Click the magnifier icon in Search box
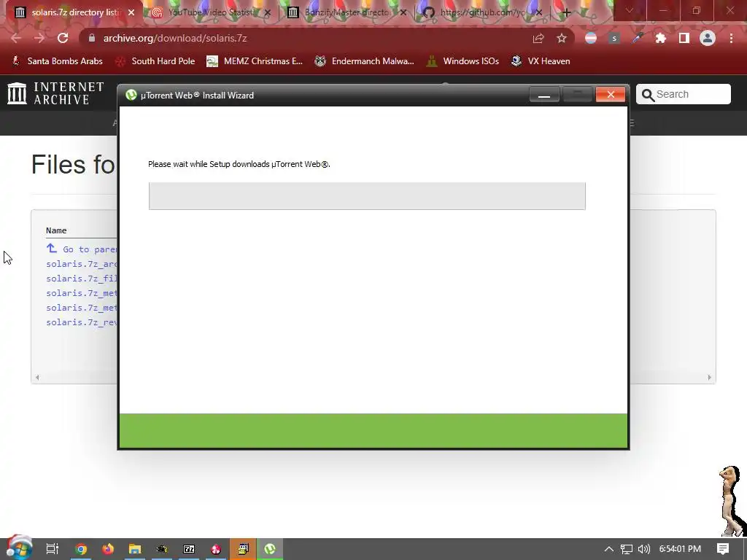 click(648, 95)
